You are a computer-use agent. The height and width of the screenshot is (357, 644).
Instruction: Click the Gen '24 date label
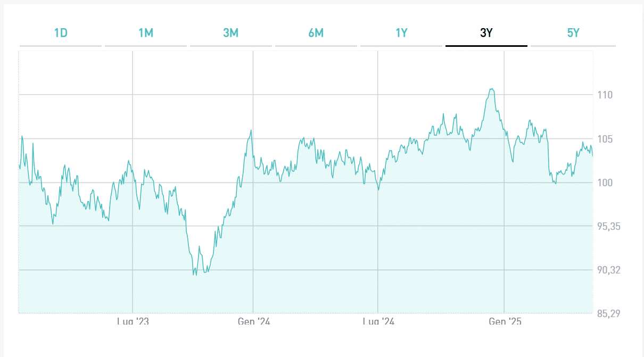click(254, 321)
